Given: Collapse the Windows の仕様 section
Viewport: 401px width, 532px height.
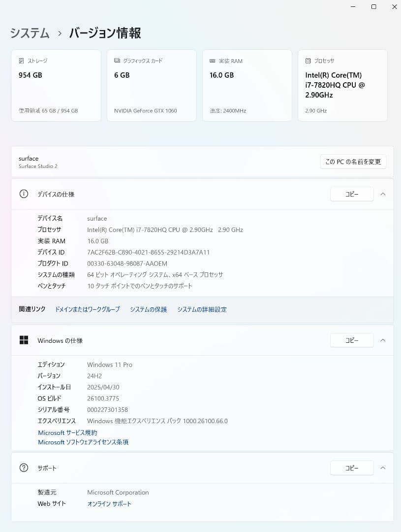Looking at the screenshot, I should coord(383,340).
